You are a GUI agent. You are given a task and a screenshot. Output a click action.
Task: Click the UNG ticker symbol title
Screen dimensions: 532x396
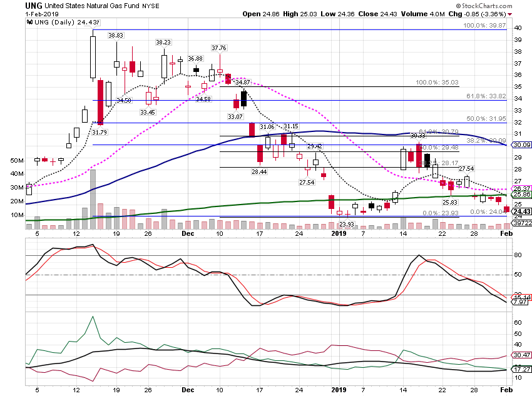click(x=34, y=6)
